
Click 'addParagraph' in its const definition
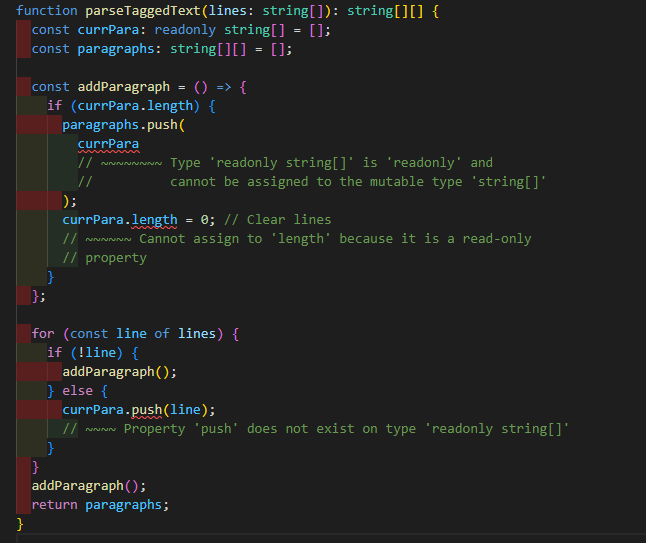[x=124, y=87]
